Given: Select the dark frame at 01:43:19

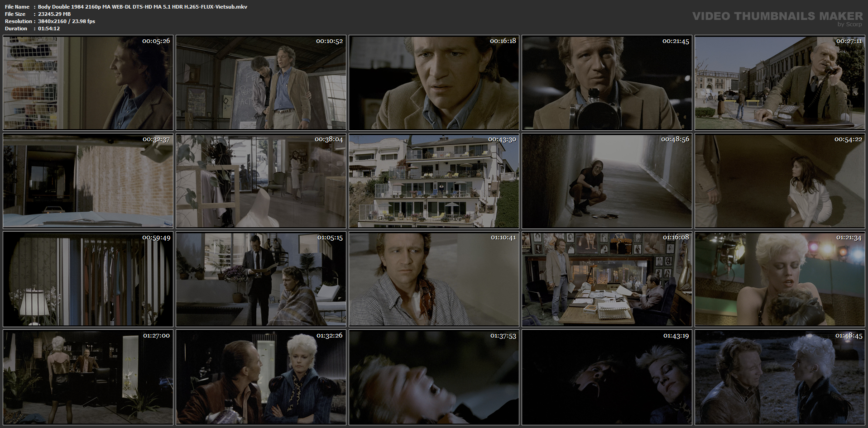Looking at the screenshot, I should click(x=607, y=377).
